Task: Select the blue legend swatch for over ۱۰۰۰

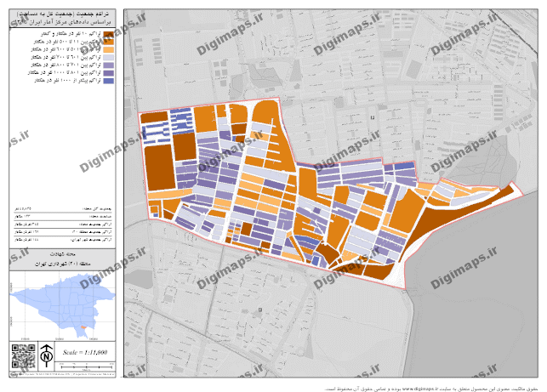Action: point(109,81)
